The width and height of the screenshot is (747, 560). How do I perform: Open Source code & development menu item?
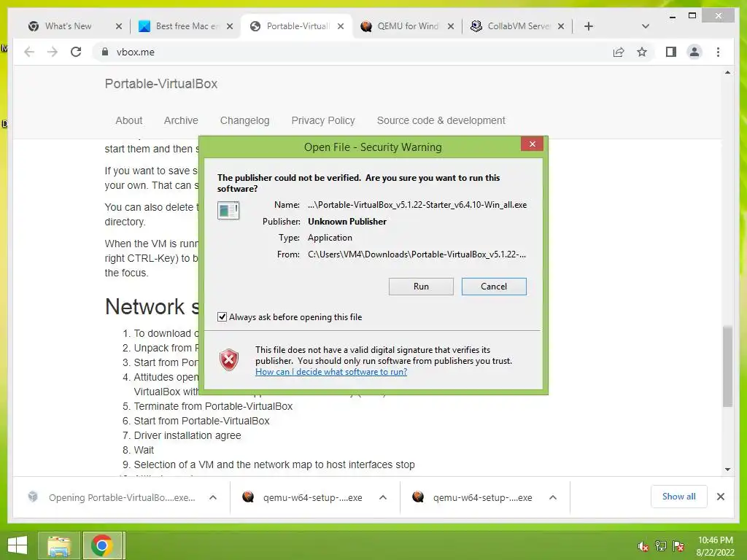point(441,120)
